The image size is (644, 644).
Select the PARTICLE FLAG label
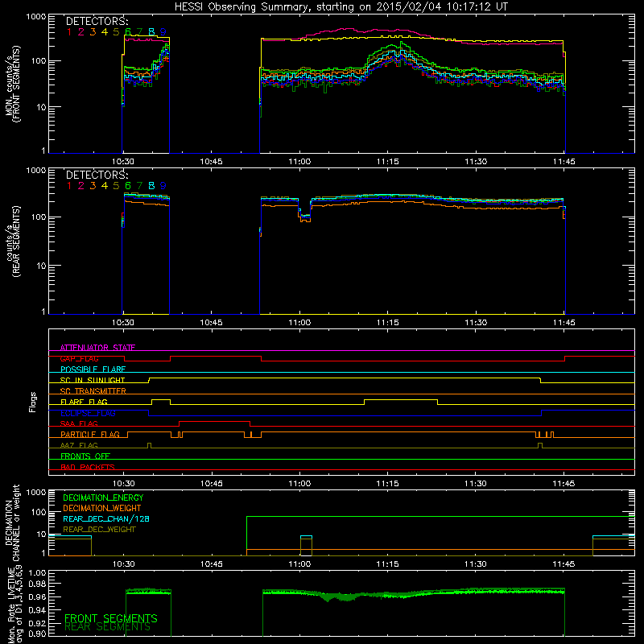click(x=90, y=435)
